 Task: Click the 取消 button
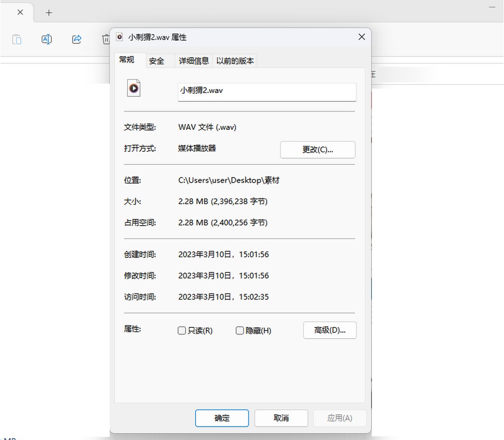tap(281, 418)
